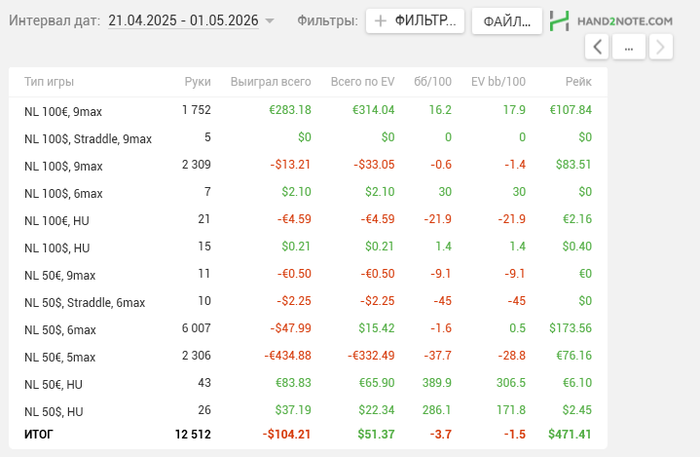Go to next page with right chevron
The width and height of the screenshot is (700, 457).
[660, 46]
